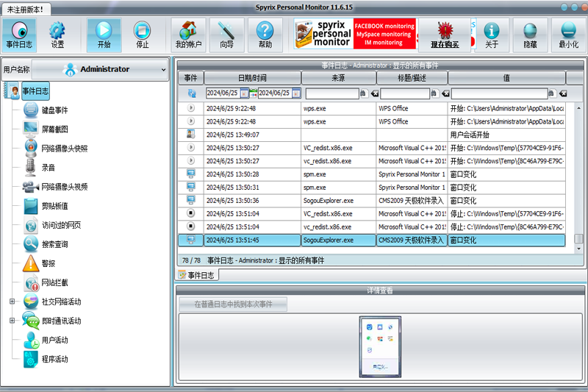Select 录音 (Audio recording) microphone item

40,168
